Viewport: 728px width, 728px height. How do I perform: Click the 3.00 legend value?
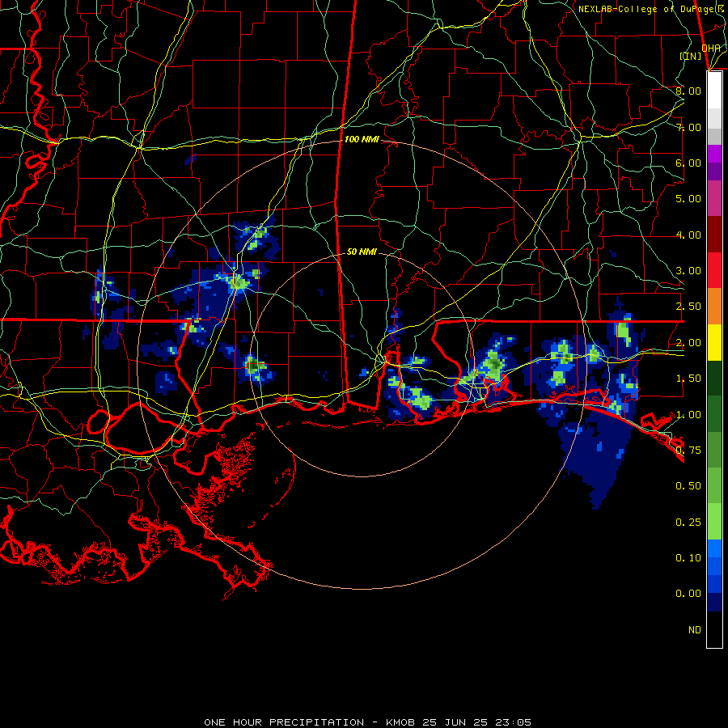[x=688, y=271]
